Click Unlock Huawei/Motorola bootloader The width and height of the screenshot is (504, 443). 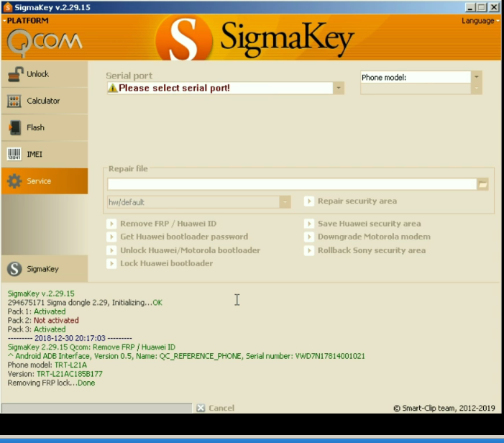coord(183,250)
